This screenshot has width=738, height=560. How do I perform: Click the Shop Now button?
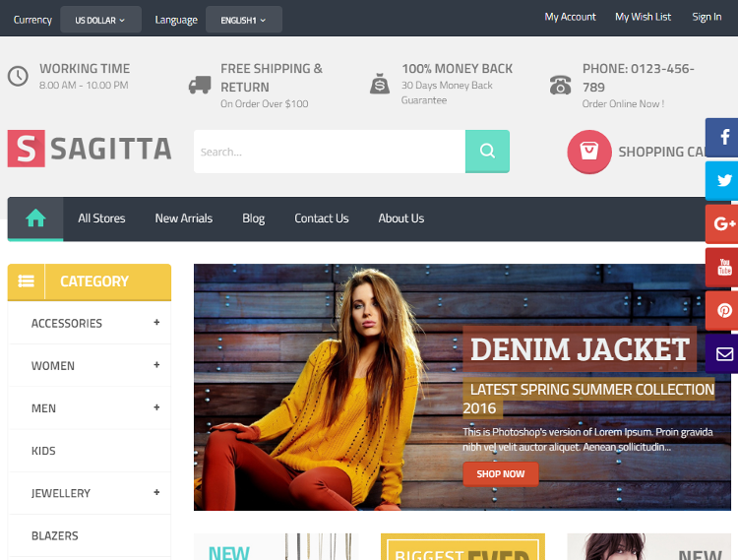point(500,473)
